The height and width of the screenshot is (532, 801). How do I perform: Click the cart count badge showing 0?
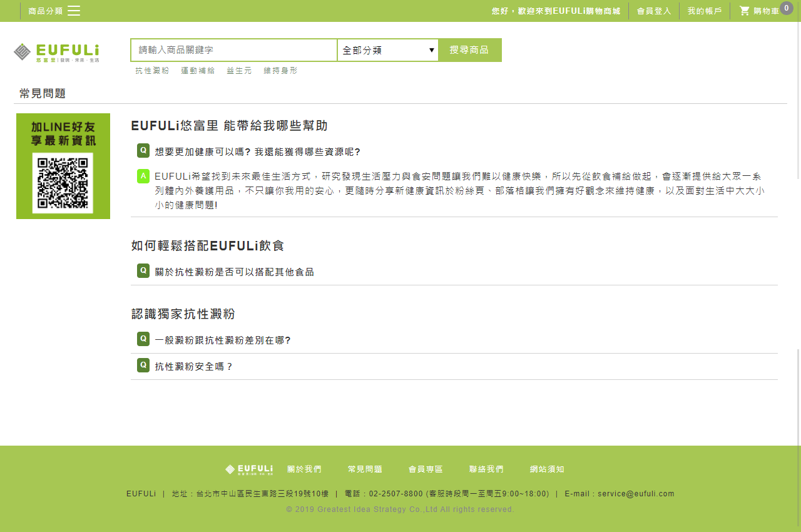(x=787, y=8)
